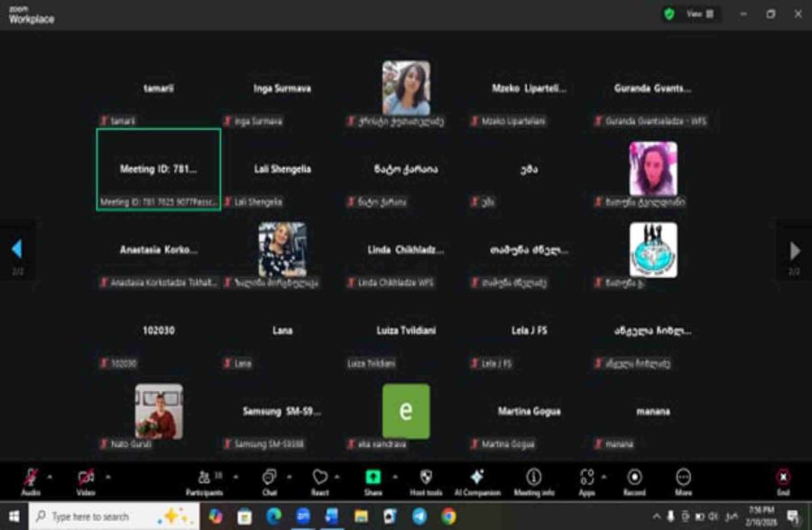Start recording with Record button

(634, 479)
